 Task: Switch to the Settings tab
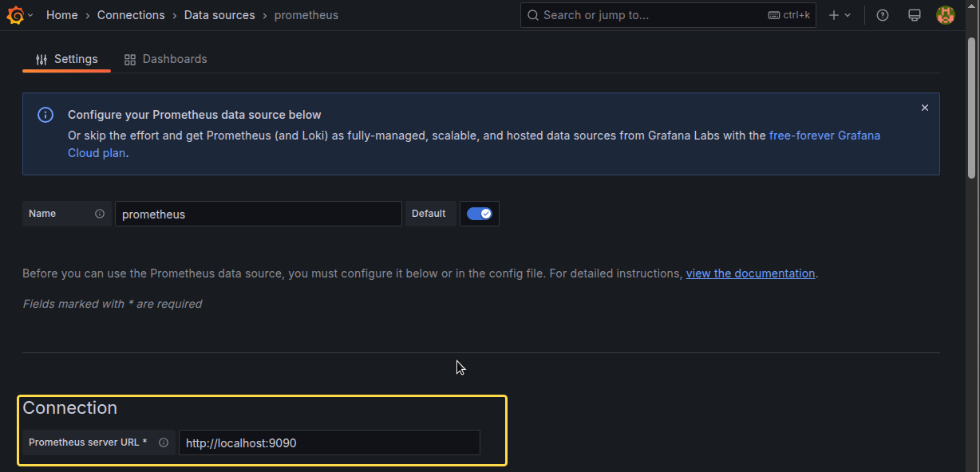pos(67,59)
